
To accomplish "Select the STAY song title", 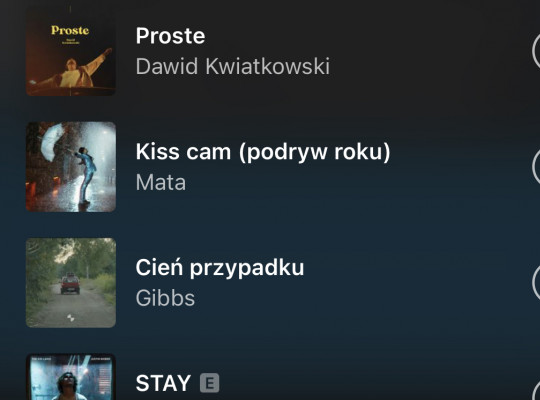I will pyautogui.click(x=163, y=383).
